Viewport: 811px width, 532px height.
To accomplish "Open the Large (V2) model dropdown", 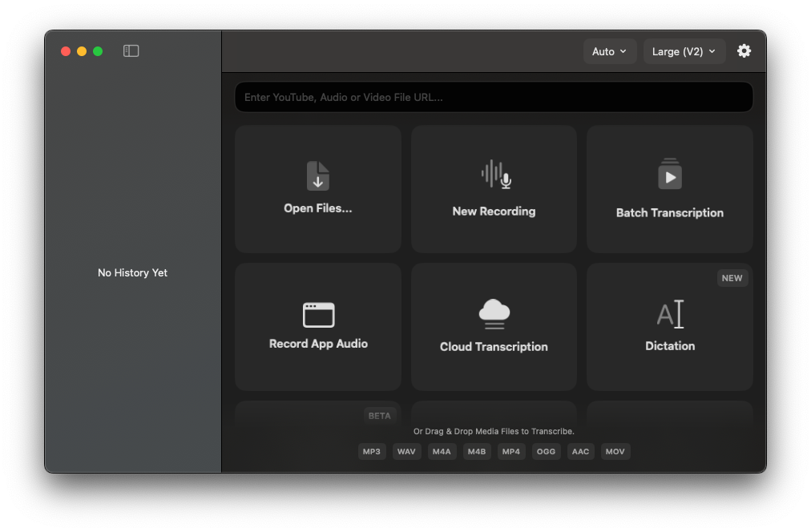I will (684, 51).
